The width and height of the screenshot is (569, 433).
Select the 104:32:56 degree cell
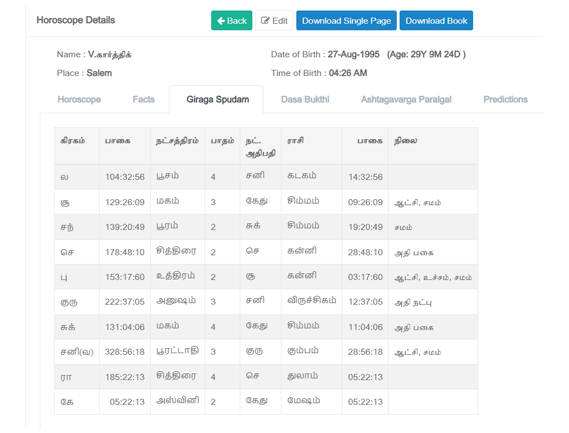[x=125, y=177]
